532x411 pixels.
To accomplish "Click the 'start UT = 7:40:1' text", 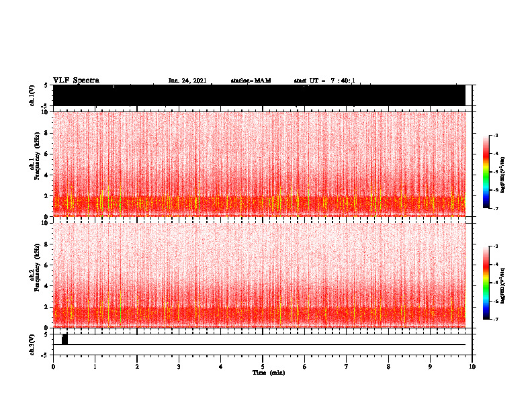I will click(x=324, y=81).
